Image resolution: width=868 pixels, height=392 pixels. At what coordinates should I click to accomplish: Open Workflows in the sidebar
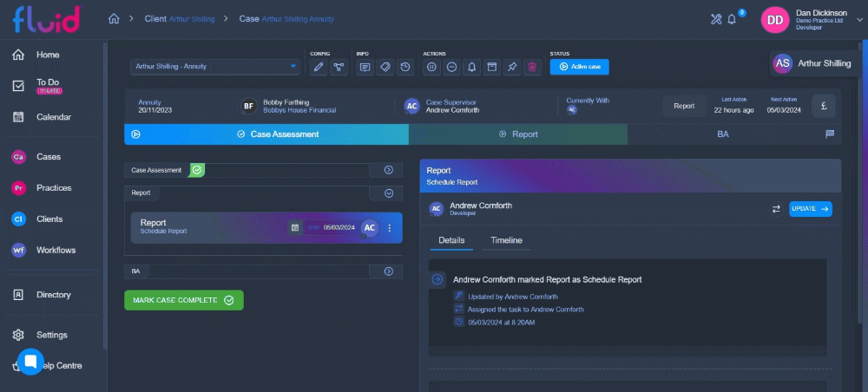coord(56,250)
